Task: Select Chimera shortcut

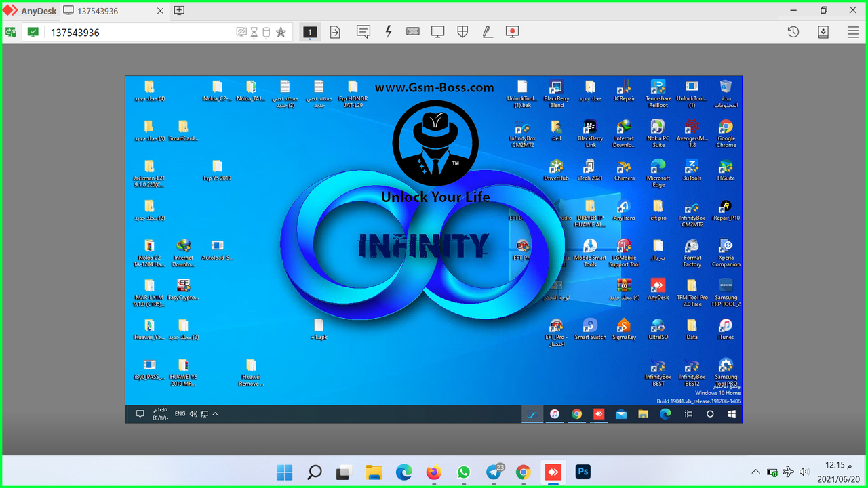Action: (624, 170)
